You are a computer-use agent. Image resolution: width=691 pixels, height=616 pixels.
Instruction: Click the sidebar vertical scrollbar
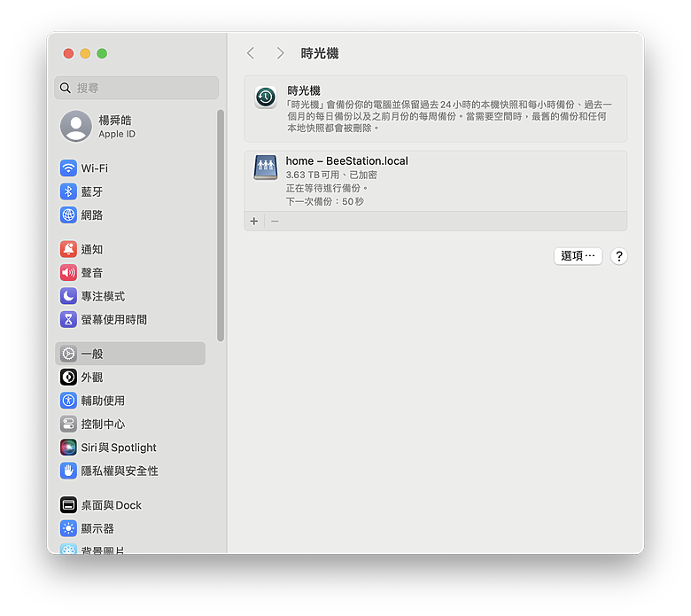point(221,225)
